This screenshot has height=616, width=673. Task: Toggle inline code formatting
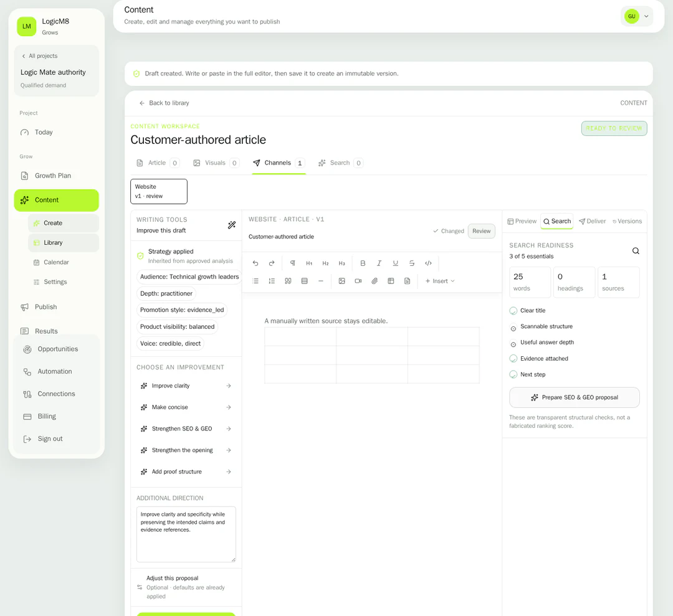click(428, 263)
